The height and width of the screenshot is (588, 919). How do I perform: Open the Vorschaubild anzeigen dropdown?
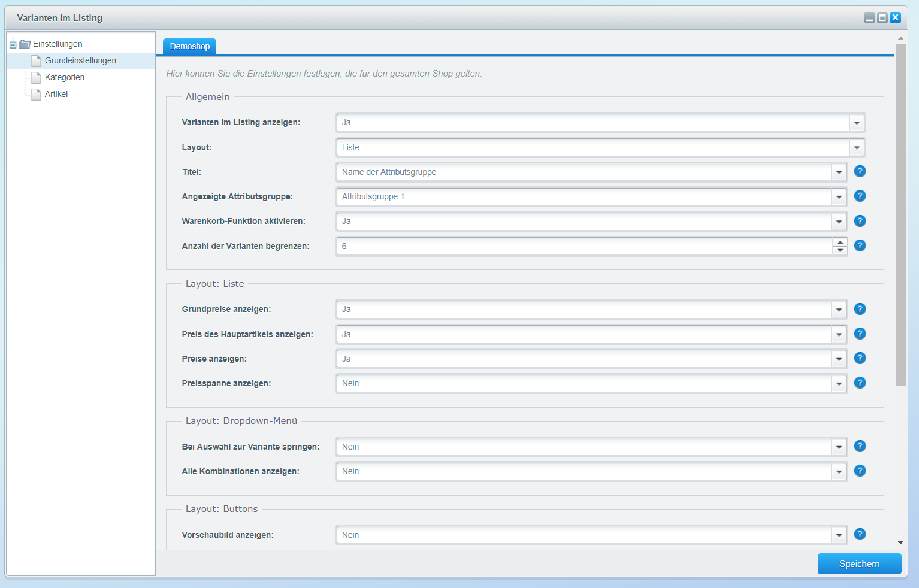[839, 535]
